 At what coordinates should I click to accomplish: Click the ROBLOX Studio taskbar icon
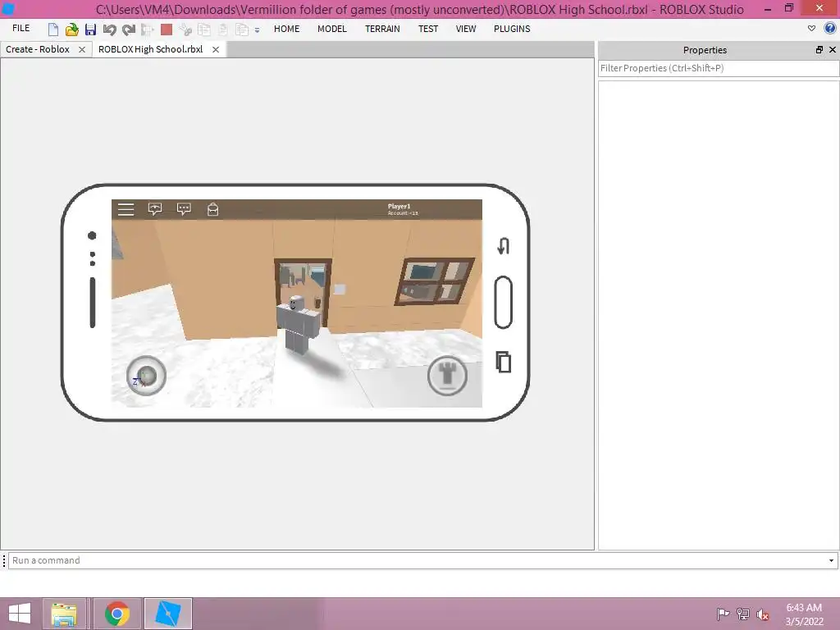click(x=167, y=614)
